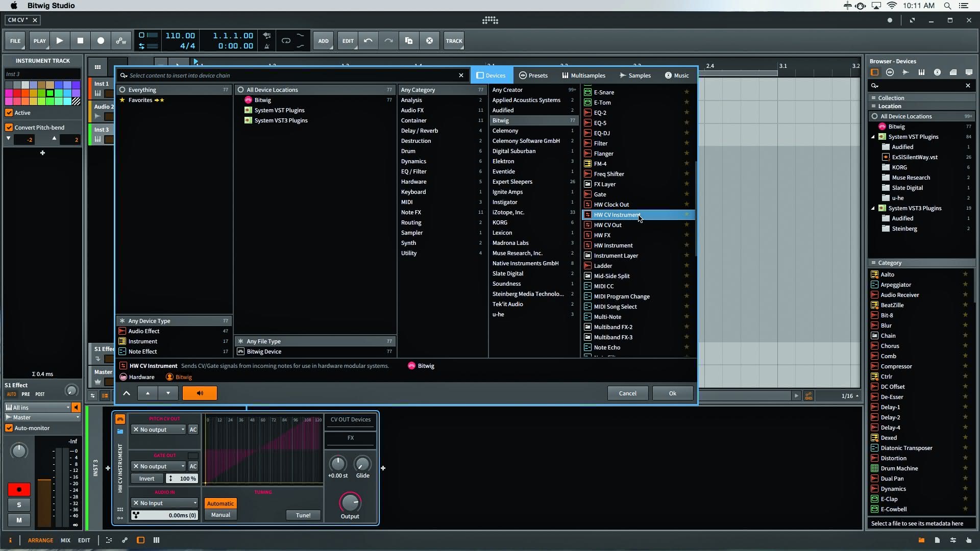This screenshot has height=551, width=980.
Task: Switch to MIX view in bottom bar
Action: point(65,540)
